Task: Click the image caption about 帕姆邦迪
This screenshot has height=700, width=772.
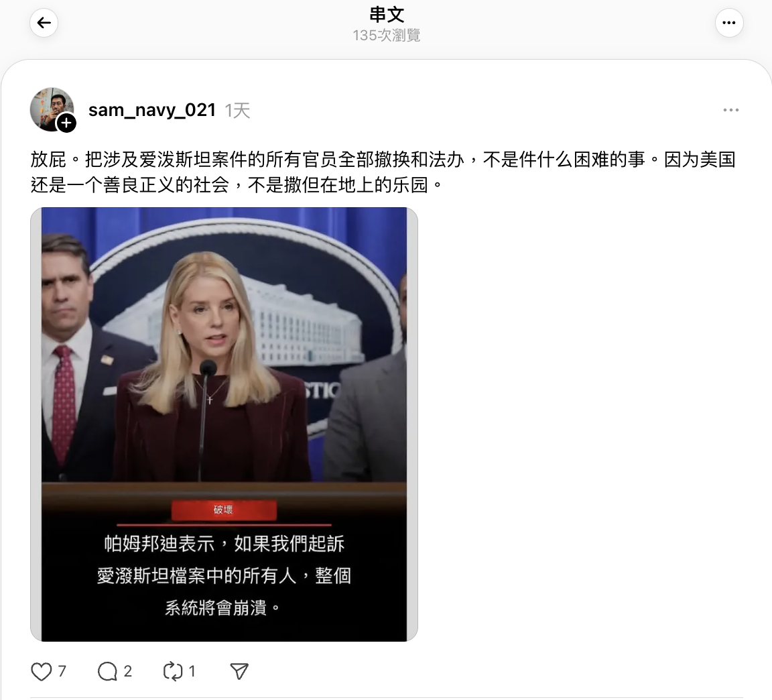Action: 224,575
